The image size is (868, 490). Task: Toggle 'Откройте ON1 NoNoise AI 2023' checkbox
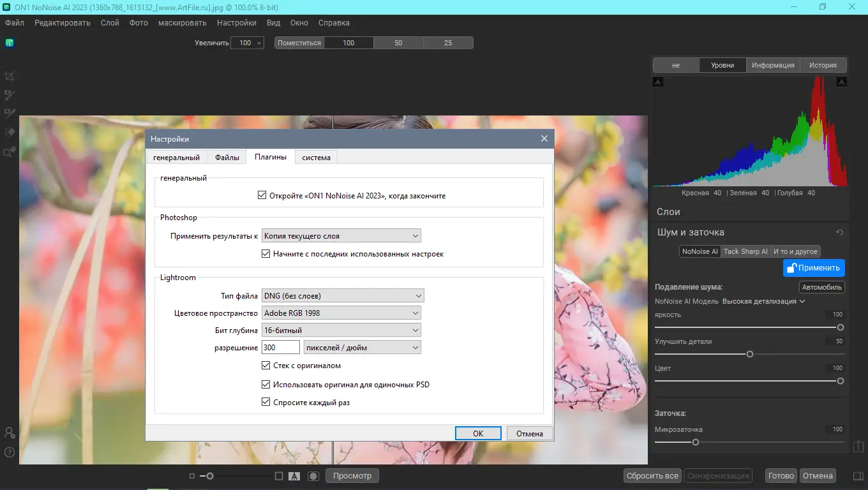pyautogui.click(x=262, y=195)
